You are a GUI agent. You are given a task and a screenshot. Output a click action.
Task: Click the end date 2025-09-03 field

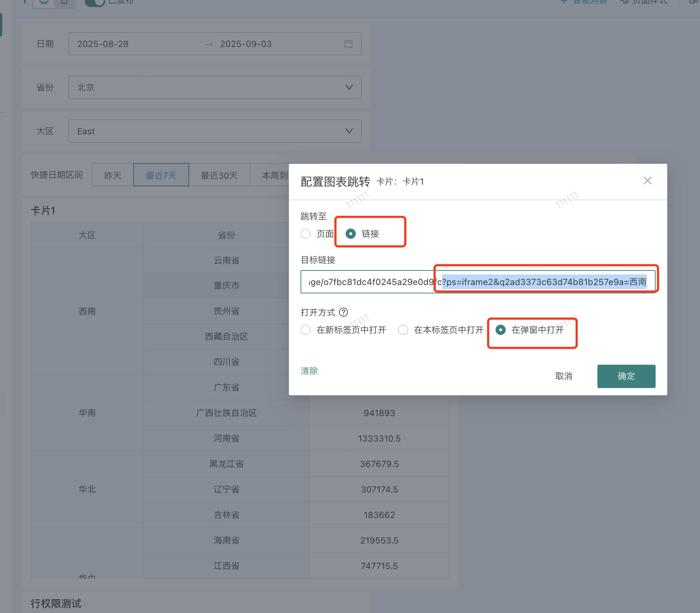click(x=246, y=44)
